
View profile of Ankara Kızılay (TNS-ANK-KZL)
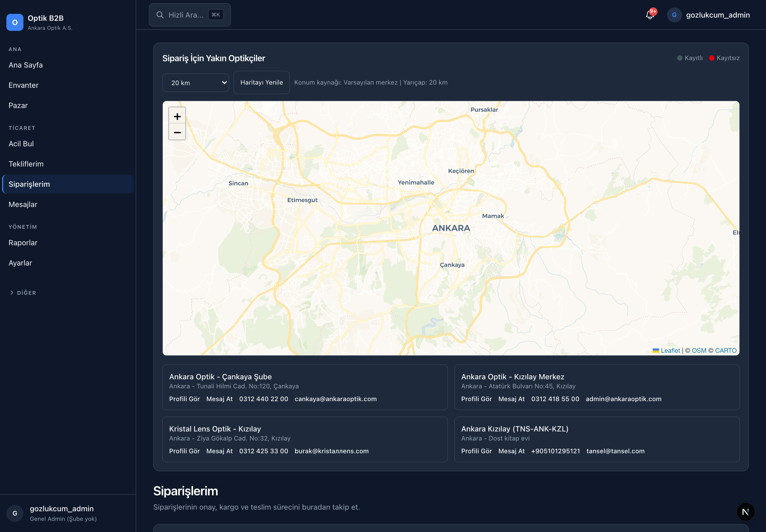(476, 451)
